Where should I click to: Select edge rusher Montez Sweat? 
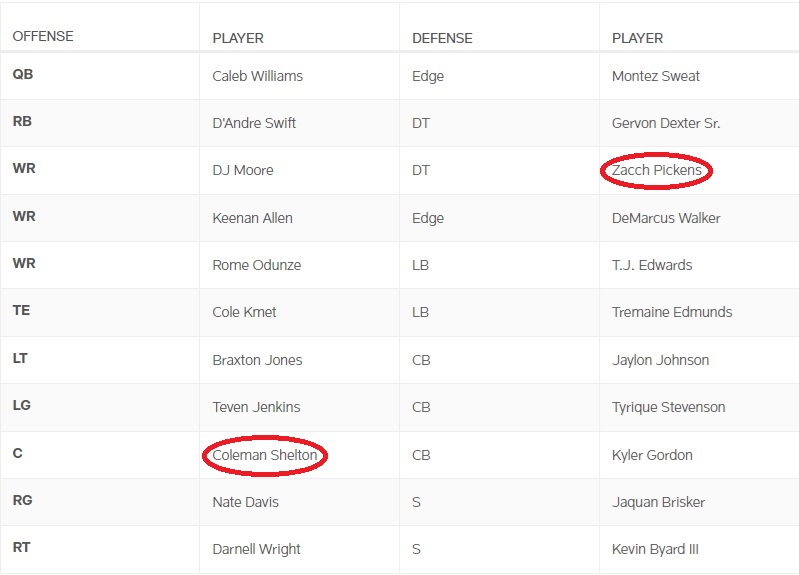click(x=655, y=76)
